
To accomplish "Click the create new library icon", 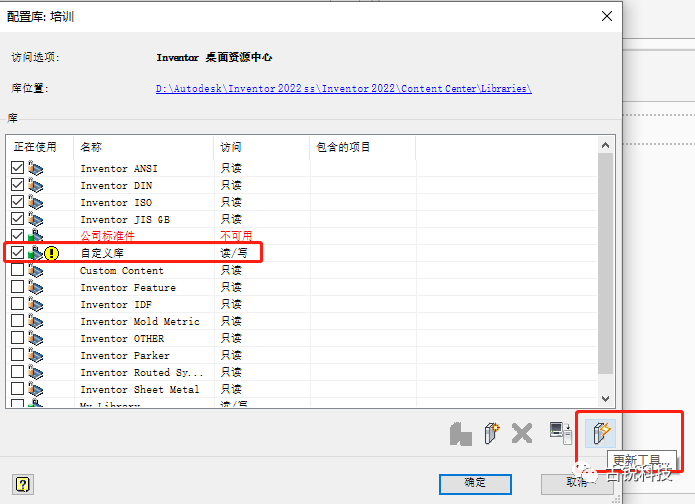I will [492, 433].
